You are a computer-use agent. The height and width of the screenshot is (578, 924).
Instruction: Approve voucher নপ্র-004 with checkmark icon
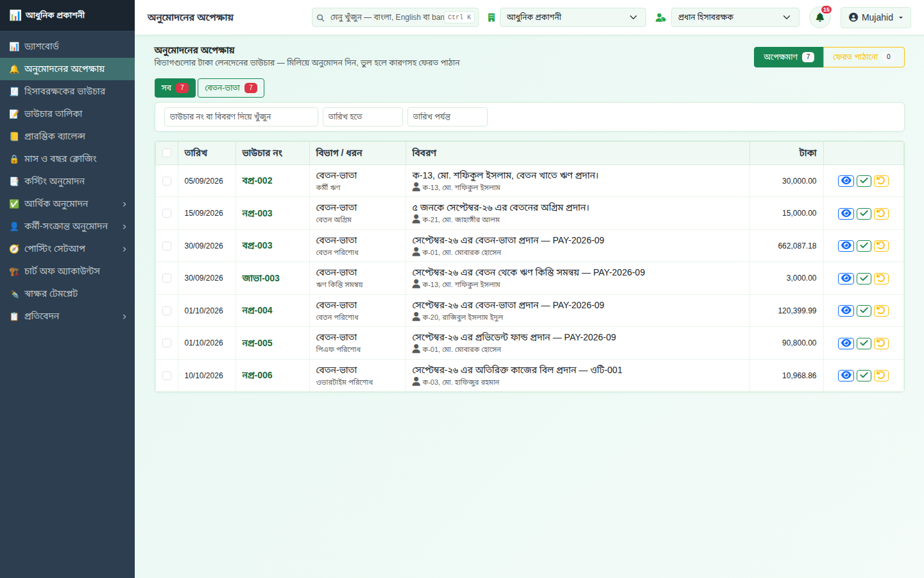tap(864, 311)
